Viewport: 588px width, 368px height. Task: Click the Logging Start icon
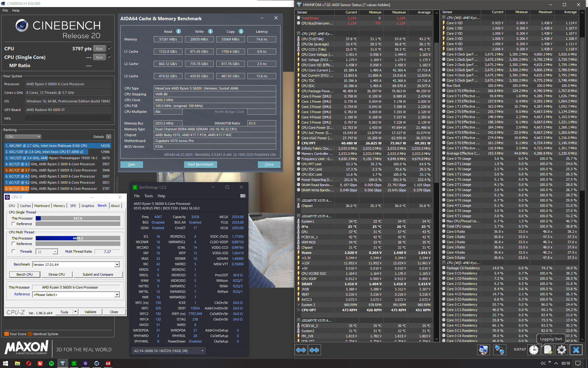pos(548,350)
